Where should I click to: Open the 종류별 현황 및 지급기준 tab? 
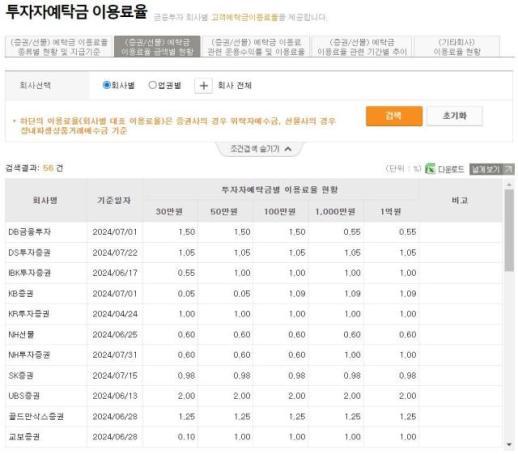pyautogui.click(x=59, y=47)
